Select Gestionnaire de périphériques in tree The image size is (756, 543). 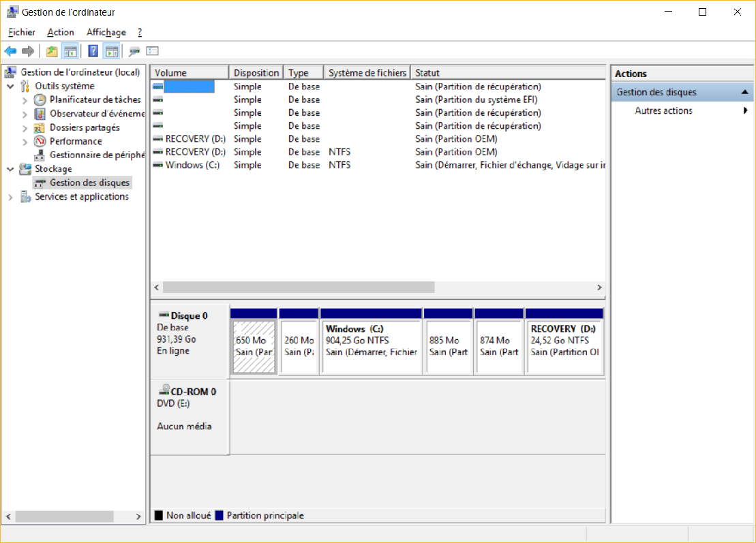[97, 155]
